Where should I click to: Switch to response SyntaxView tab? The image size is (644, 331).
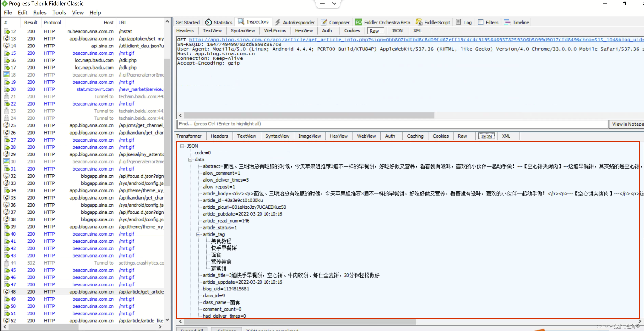tap(277, 136)
